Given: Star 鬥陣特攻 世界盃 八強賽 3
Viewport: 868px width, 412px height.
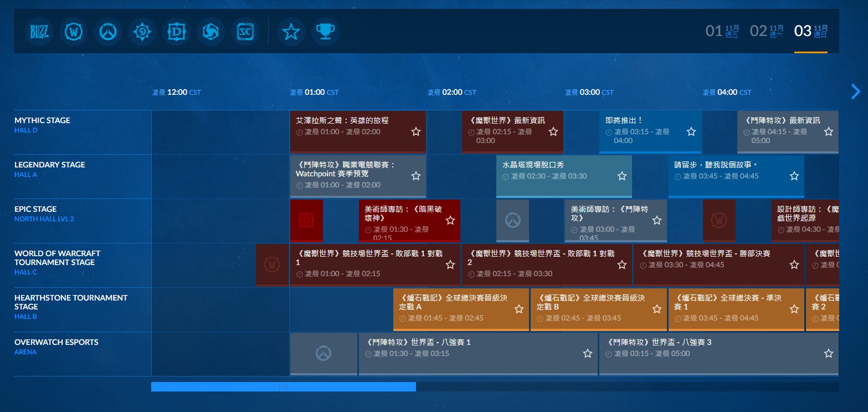Looking at the screenshot, I should pyautogui.click(x=829, y=353).
